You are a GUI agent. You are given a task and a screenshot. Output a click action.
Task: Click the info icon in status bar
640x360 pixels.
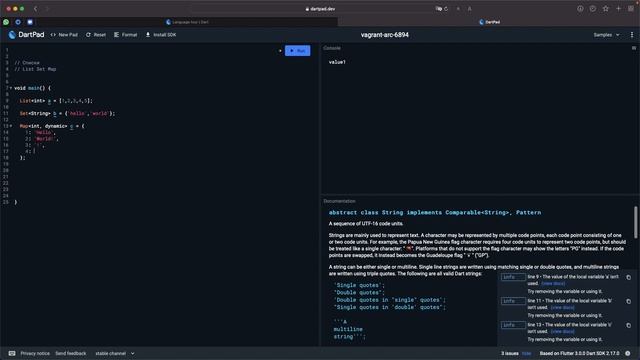click(x=628, y=353)
